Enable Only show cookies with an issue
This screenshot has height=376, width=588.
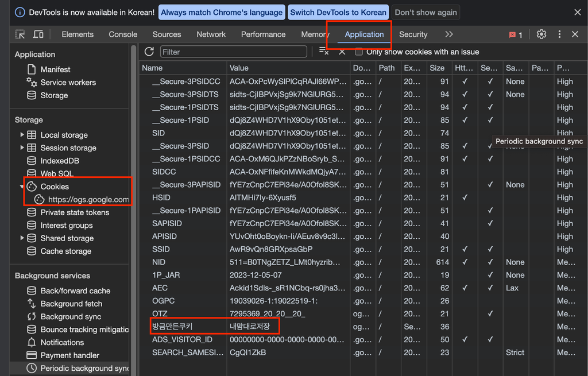pos(359,52)
